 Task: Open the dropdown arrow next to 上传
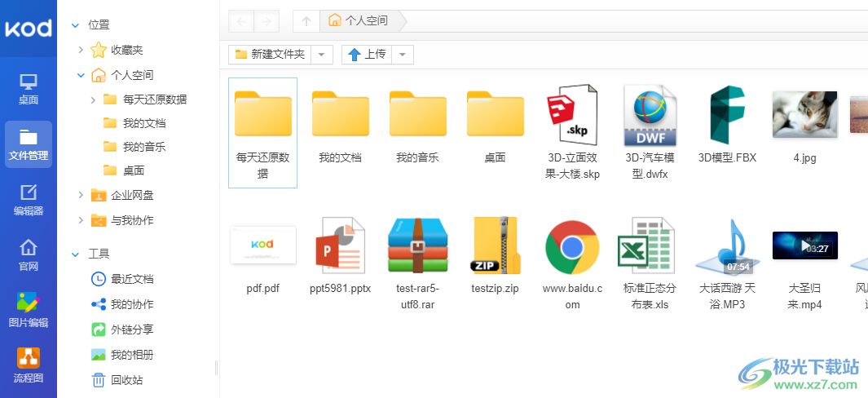tap(403, 55)
